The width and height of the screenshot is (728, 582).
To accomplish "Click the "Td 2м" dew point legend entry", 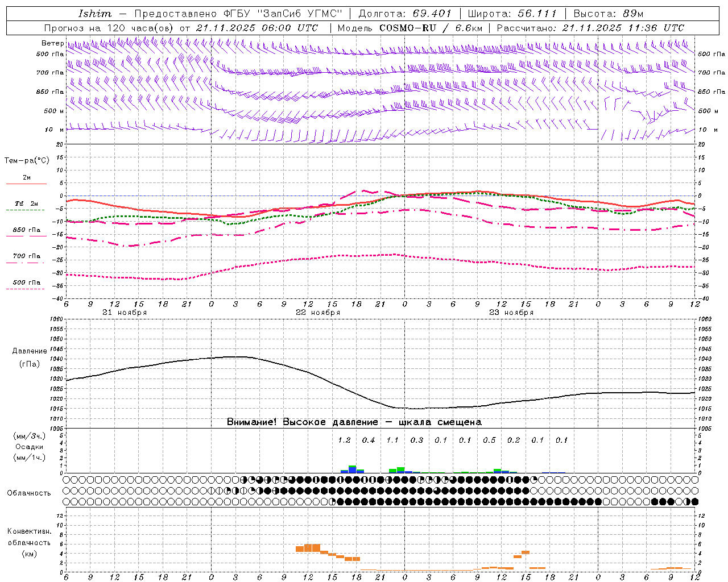I will pyautogui.click(x=27, y=203).
